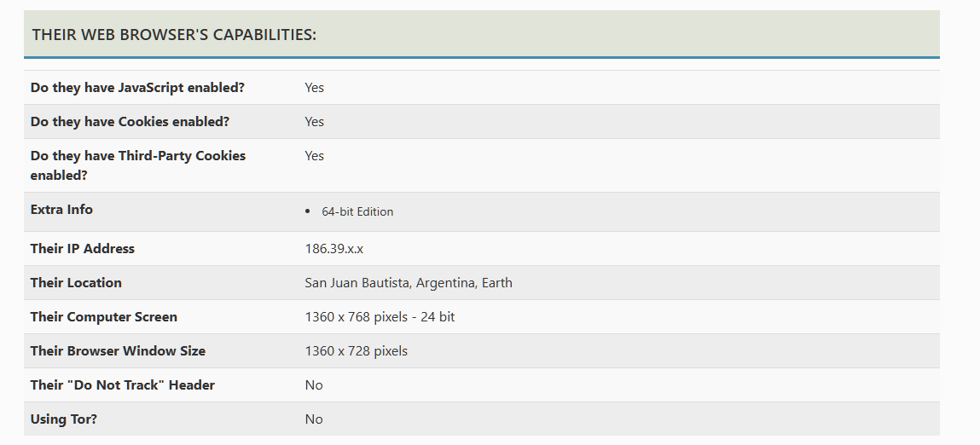Select the Cookies enabled "Yes" value
The image size is (980, 445).
[x=315, y=122]
